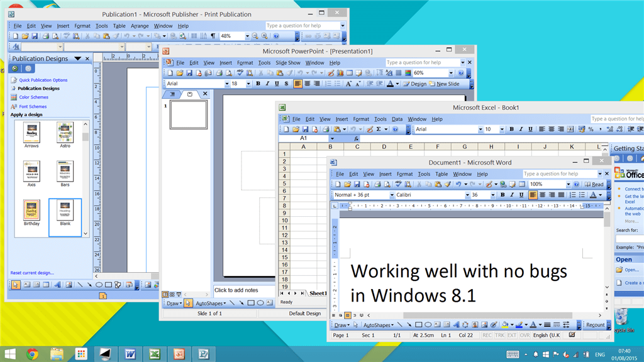The width and height of the screenshot is (644, 362).
Task: Click the Fill Color bucket in Word drawing toolbar
Action: 505,325
